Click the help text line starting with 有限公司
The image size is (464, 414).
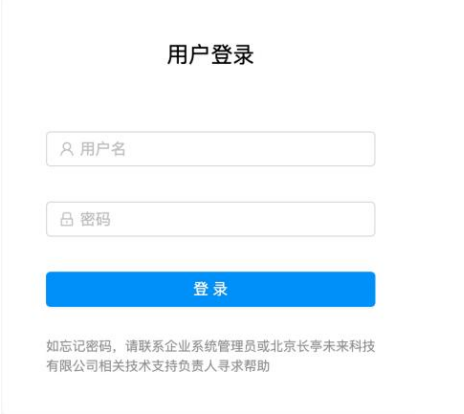pyautogui.click(x=158, y=366)
